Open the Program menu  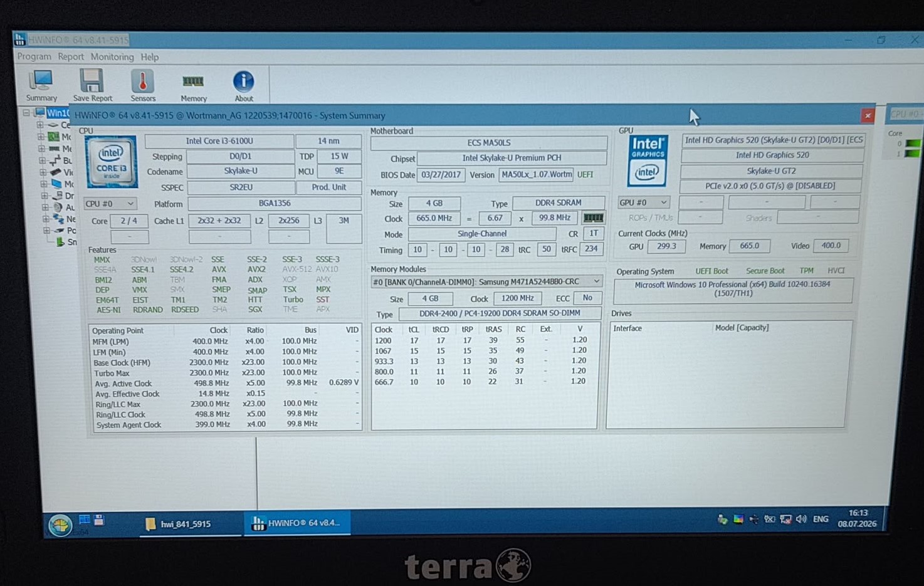coord(34,56)
